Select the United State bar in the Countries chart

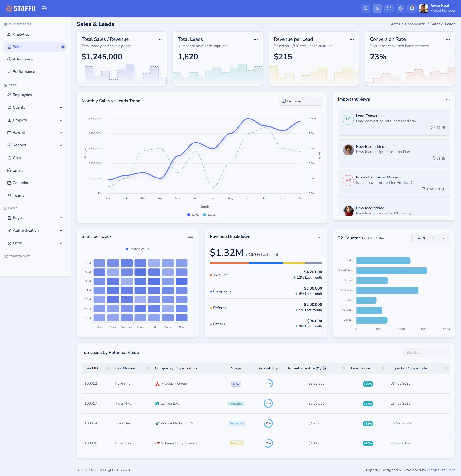[x=392, y=271]
